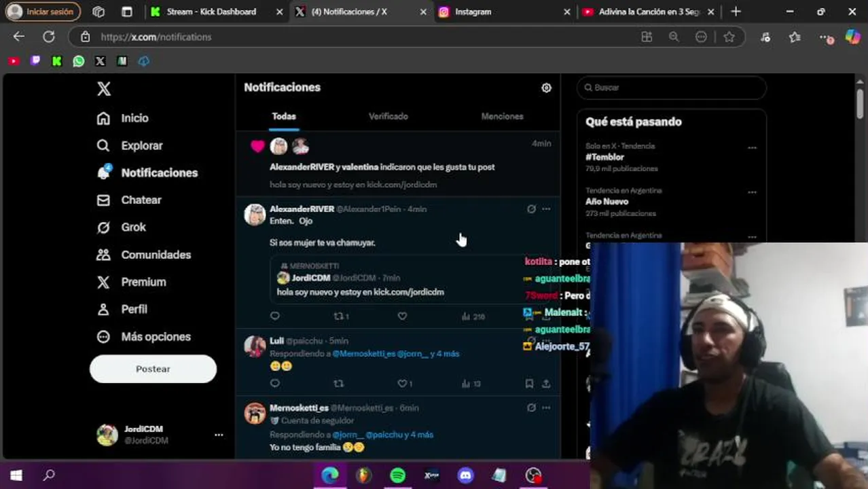The width and height of the screenshot is (868, 489).
Task: View analytics of Luli's post
Action: tap(471, 384)
